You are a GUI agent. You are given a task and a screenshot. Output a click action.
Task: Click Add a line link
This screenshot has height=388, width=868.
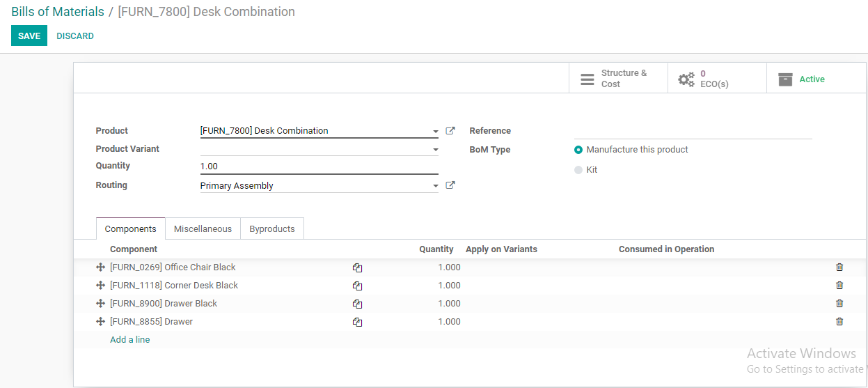click(130, 340)
